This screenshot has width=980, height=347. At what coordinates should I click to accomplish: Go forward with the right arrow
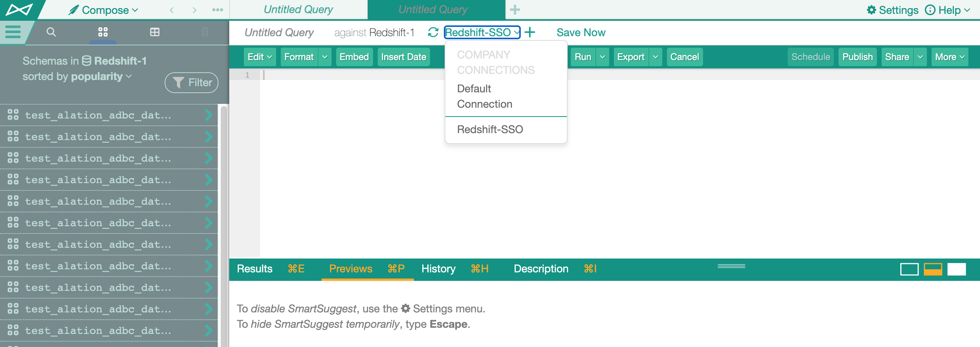pos(194,10)
